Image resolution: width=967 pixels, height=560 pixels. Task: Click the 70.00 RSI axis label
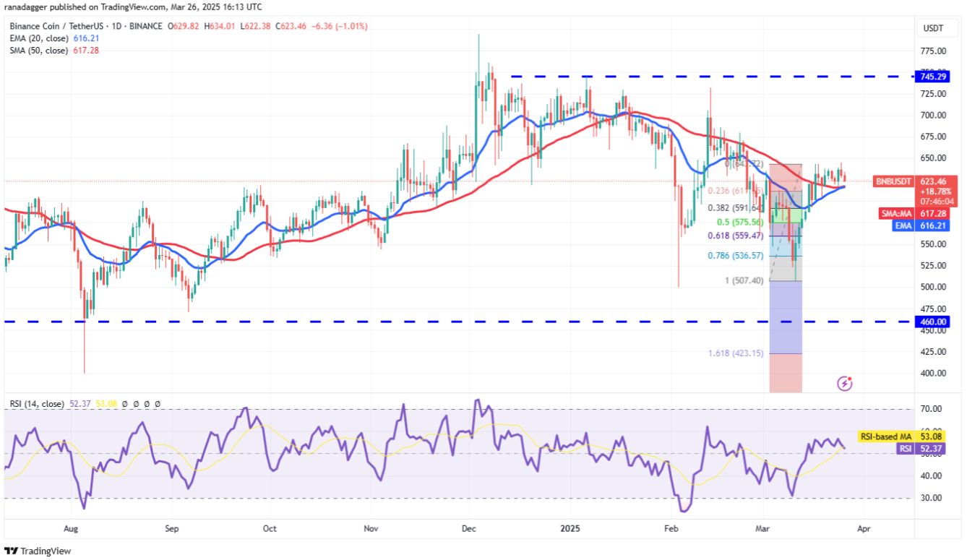[930, 410]
